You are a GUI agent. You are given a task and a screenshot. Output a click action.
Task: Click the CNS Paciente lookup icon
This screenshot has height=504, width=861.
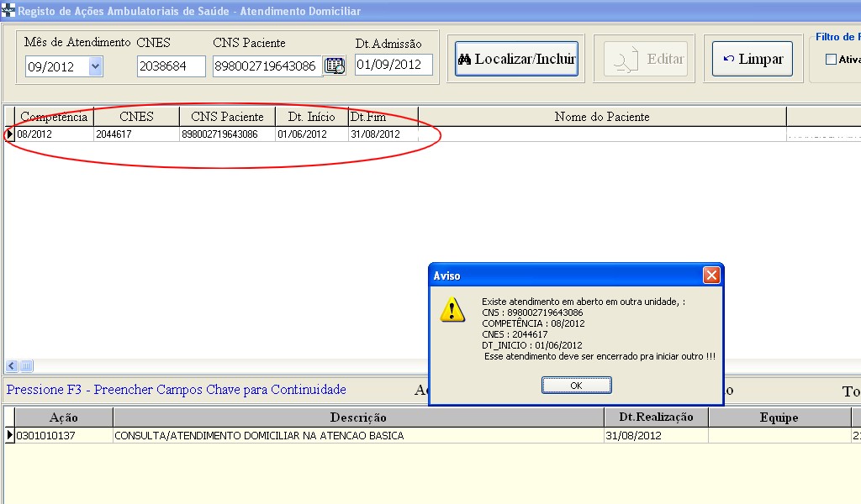pyautogui.click(x=335, y=66)
